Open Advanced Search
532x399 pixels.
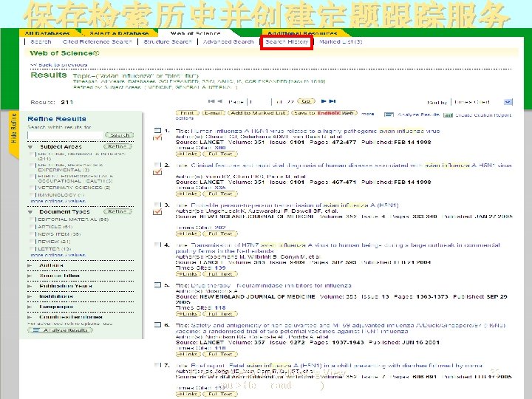point(228,41)
